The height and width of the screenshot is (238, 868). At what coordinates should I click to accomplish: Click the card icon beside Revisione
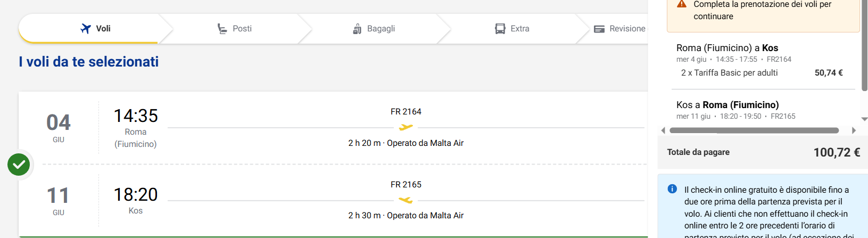point(599,29)
